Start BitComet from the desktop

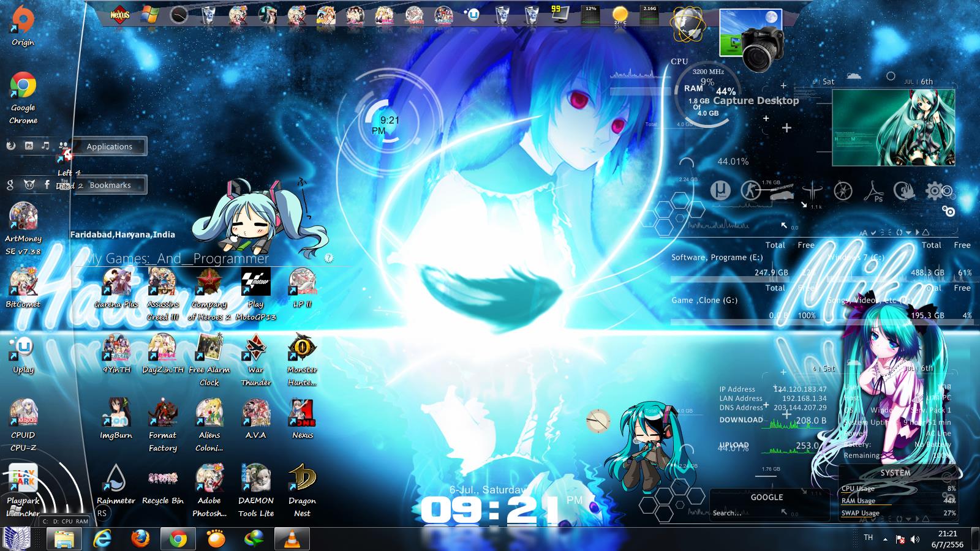point(23,287)
